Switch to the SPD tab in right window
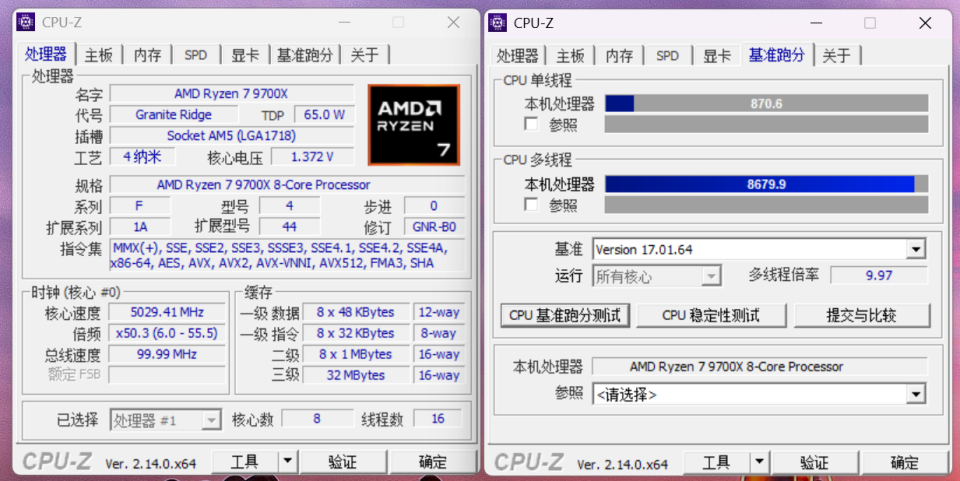The height and width of the screenshot is (481, 960). (x=667, y=55)
